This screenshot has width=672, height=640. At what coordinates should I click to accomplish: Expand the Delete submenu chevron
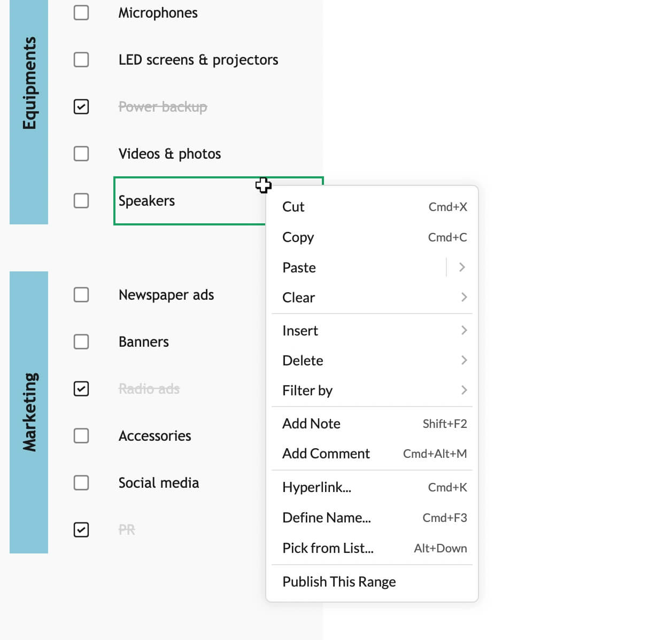[464, 360]
